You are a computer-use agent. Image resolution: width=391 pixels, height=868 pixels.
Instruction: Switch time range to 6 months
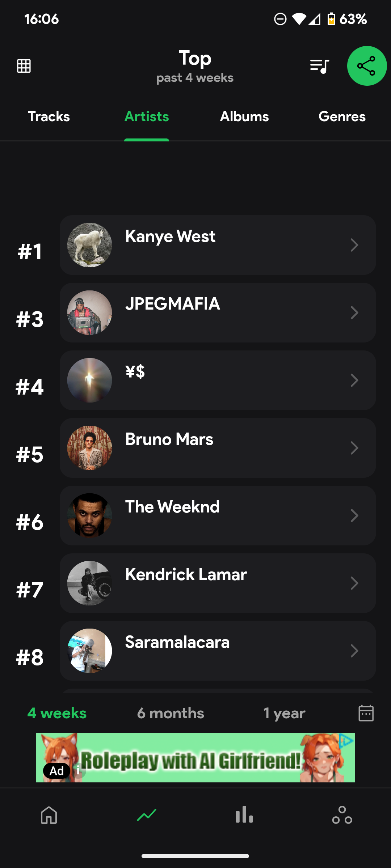click(171, 713)
